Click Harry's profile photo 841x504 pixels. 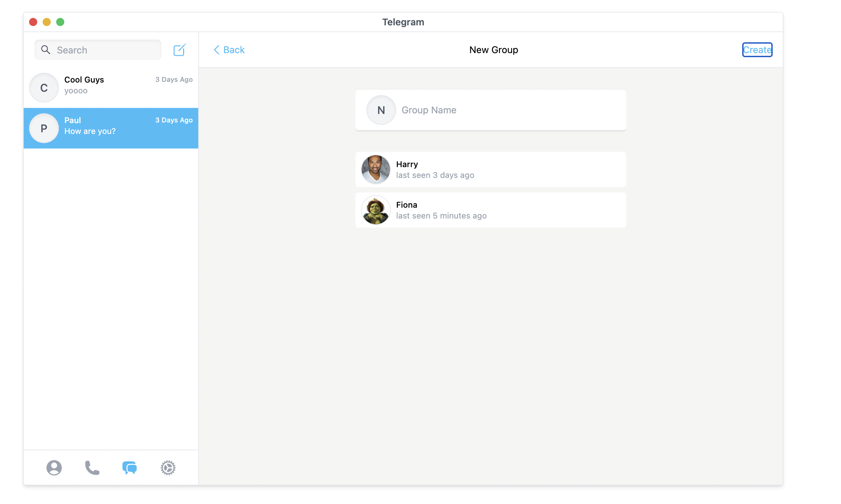375,169
